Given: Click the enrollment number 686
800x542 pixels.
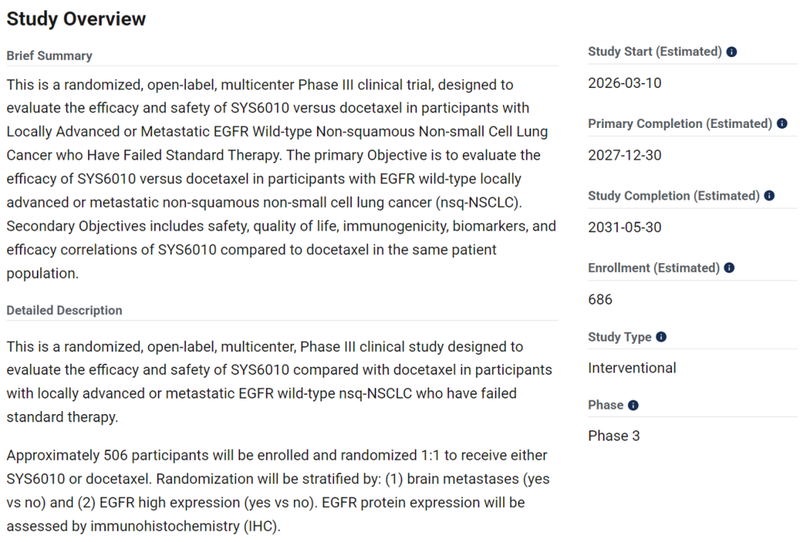Looking at the screenshot, I should 601,299.
